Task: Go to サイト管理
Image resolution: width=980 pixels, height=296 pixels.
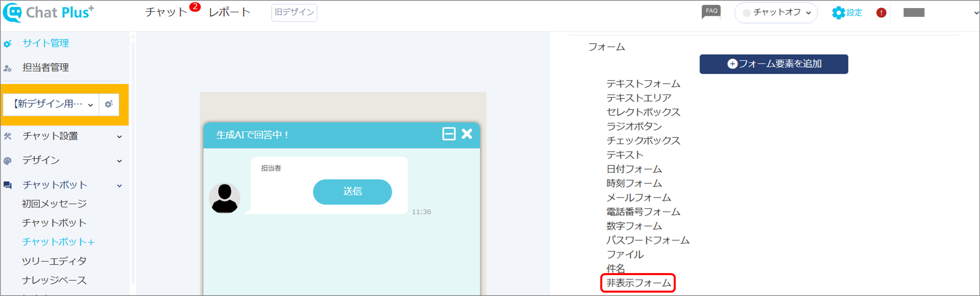Action: pos(45,43)
